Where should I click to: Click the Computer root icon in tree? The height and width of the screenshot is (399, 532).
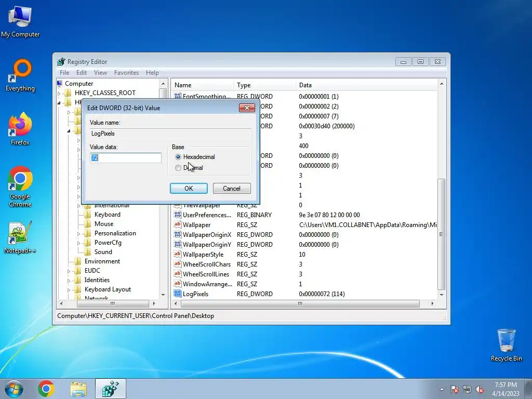tap(60, 84)
